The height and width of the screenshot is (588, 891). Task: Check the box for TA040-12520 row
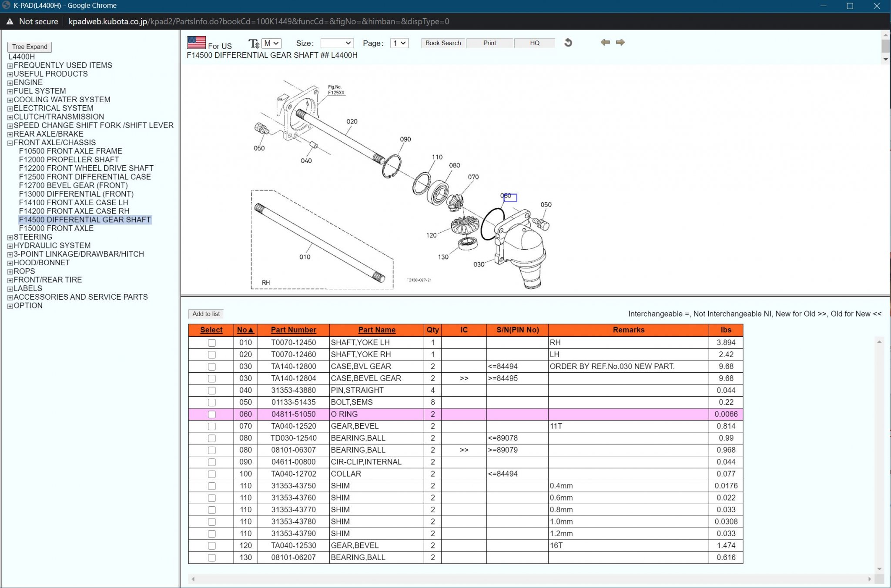tap(211, 426)
